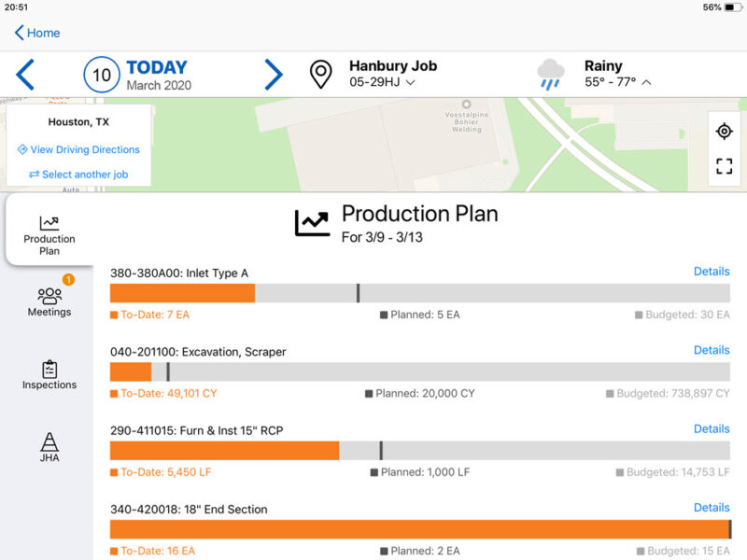
Task: Click the Production Plan chart icon
Action: click(312, 221)
